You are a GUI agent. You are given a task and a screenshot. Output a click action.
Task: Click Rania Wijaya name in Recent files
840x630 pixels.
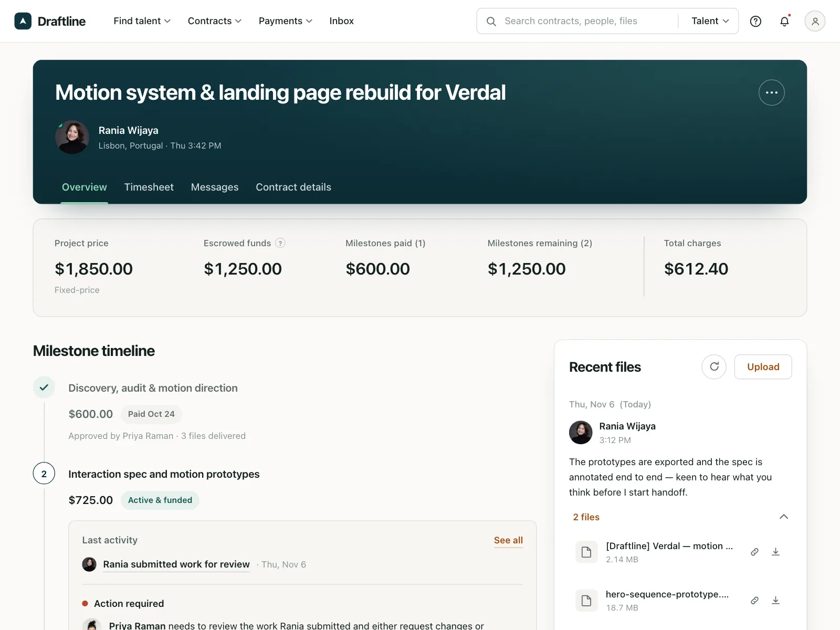click(x=627, y=426)
